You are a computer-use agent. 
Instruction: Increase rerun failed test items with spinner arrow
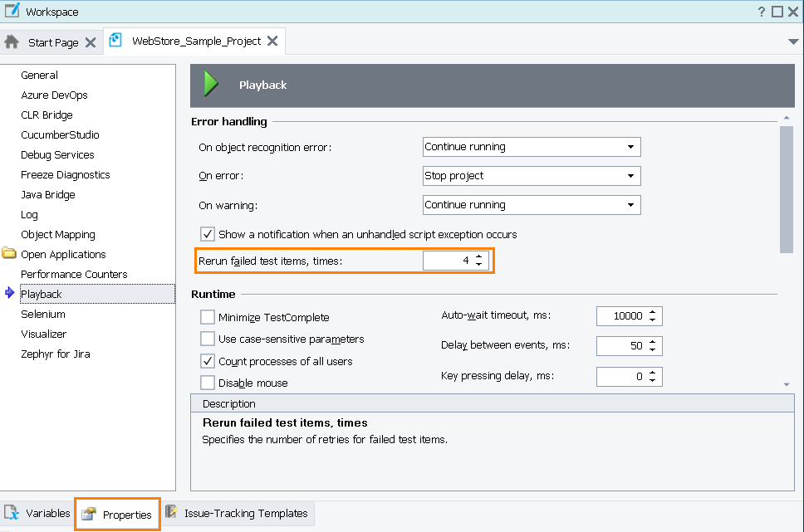tap(480, 256)
